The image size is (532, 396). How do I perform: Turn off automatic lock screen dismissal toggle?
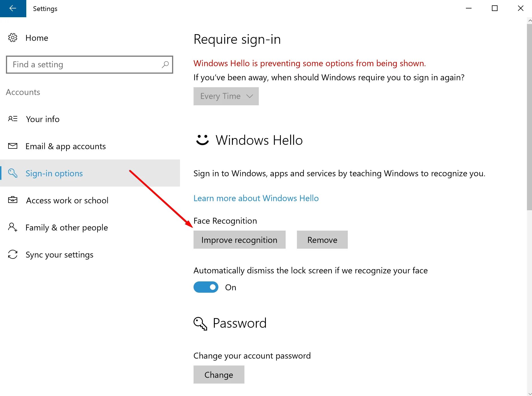pos(206,287)
